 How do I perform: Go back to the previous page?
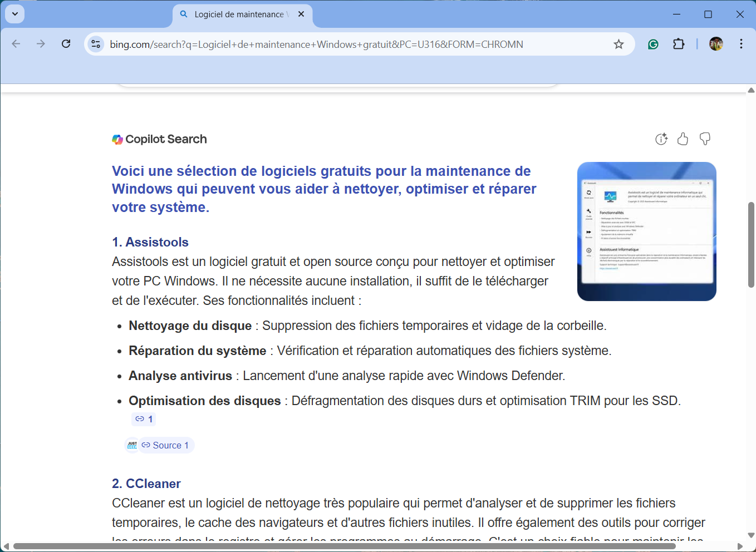coord(16,44)
